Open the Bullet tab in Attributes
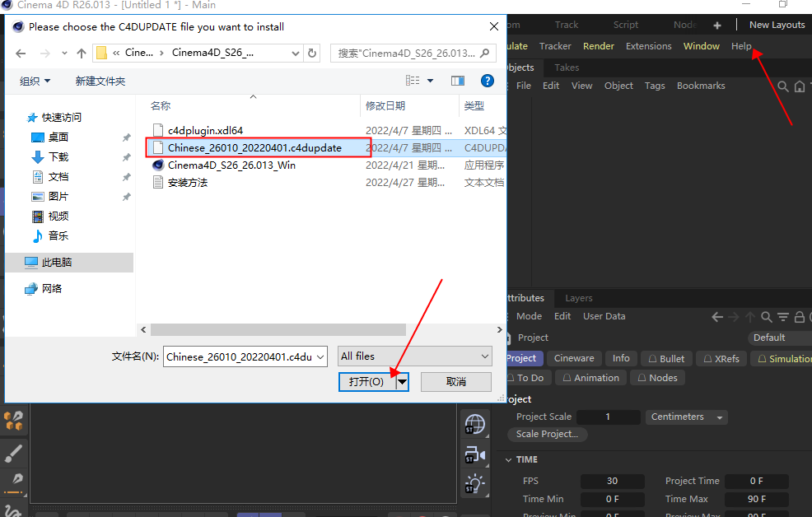Screen dimensions: 812x517 pos(666,359)
